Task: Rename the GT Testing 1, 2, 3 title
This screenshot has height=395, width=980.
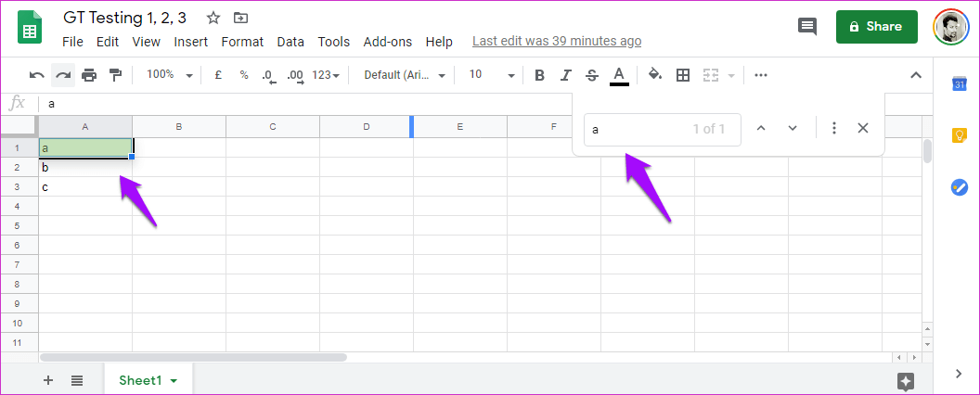Action: pyautogui.click(x=125, y=18)
